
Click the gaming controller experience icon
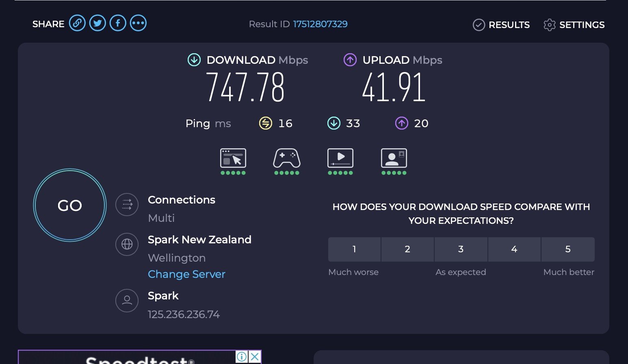(x=287, y=158)
